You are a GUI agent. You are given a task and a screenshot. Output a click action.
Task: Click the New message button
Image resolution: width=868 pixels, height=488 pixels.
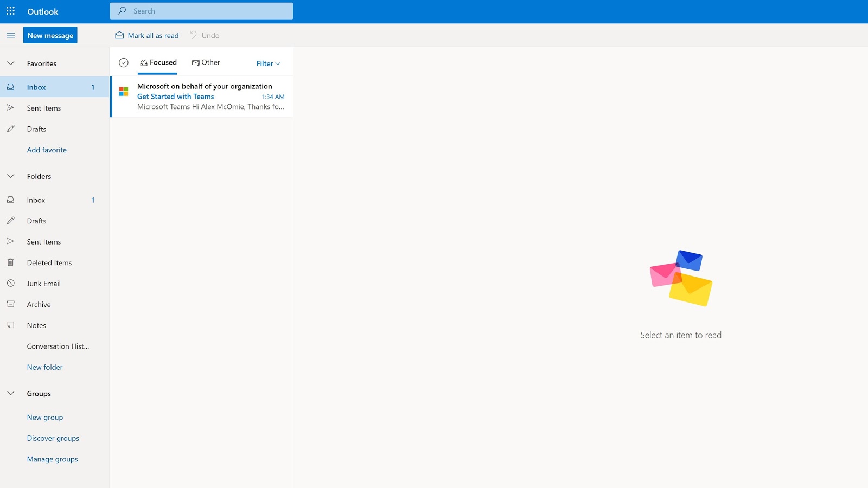[x=50, y=35]
